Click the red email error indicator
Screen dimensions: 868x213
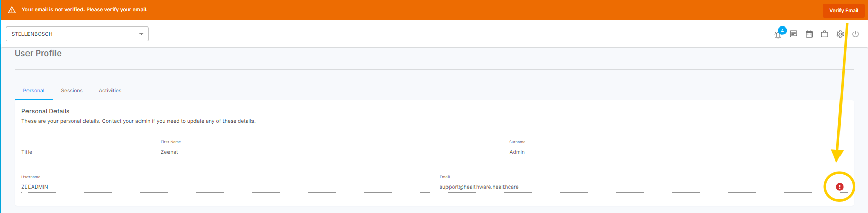coord(839,187)
